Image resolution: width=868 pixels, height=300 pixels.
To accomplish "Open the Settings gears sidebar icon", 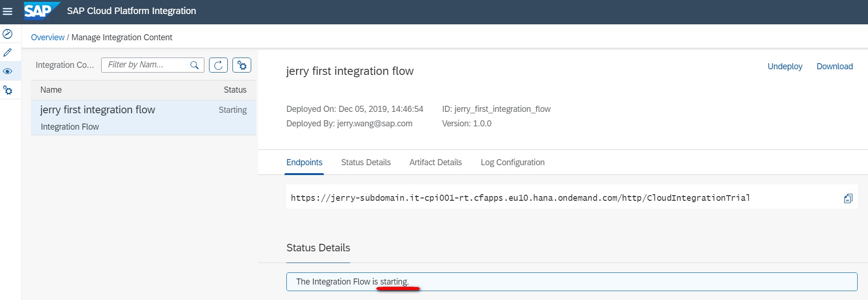I will (x=7, y=90).
